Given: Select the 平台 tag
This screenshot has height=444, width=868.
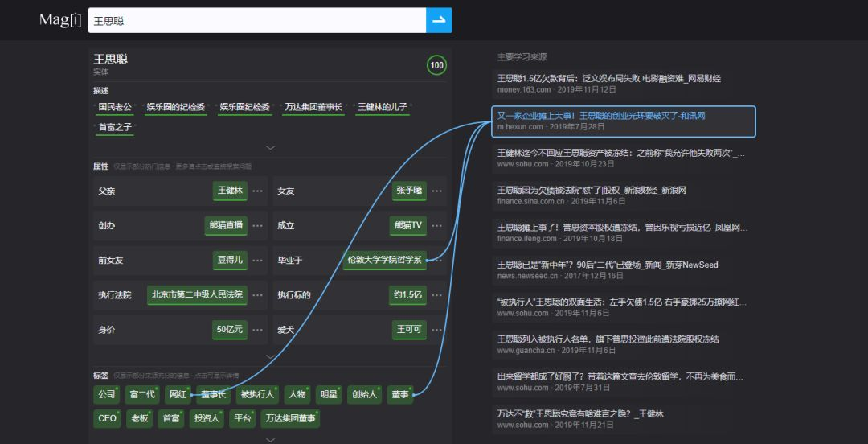Looking at the screenshot, I should tap(243, 418).
